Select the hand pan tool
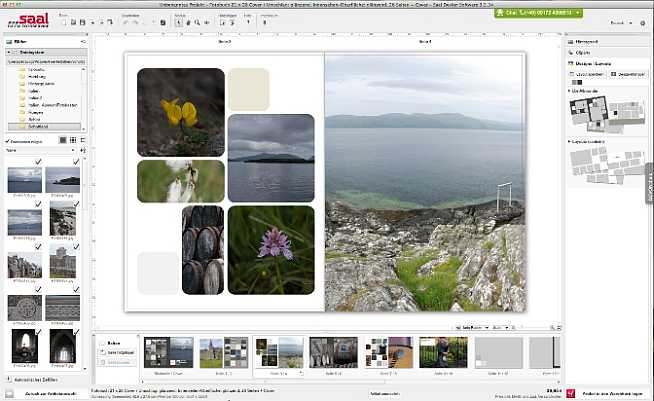 (x=188, y=23)
